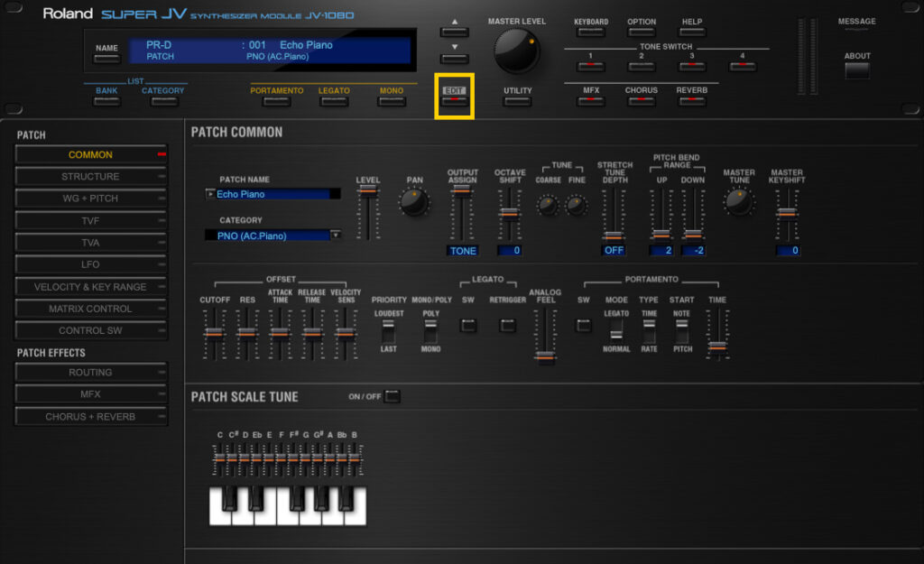Flip the PRIORITY Loudest/Last switch

coord(388,331)
